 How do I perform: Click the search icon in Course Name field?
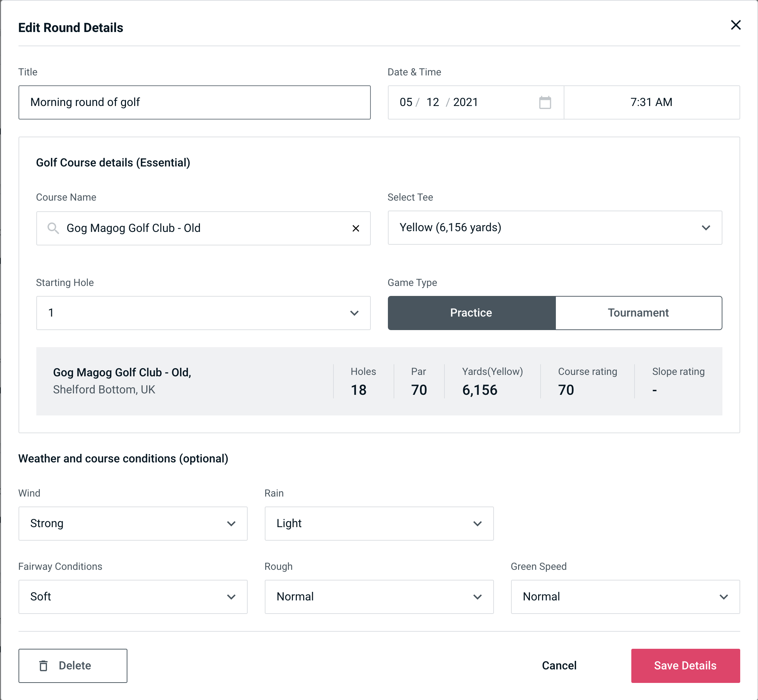pos(53,228)
